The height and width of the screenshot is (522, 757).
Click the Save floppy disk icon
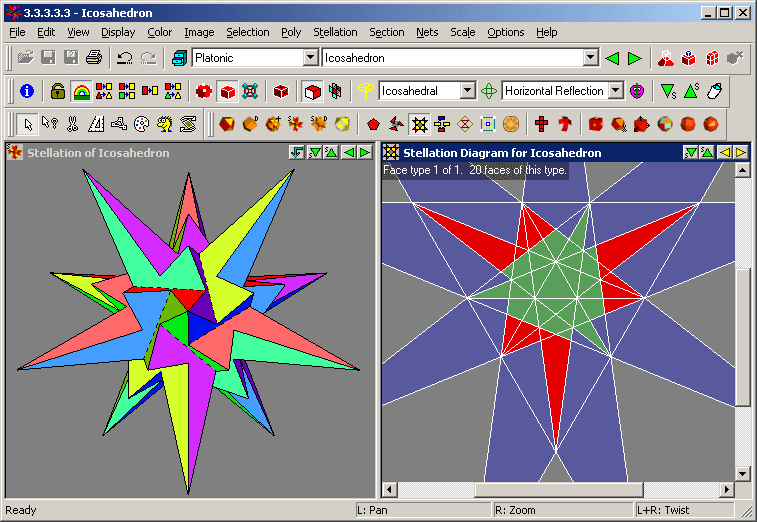(48, 58)
